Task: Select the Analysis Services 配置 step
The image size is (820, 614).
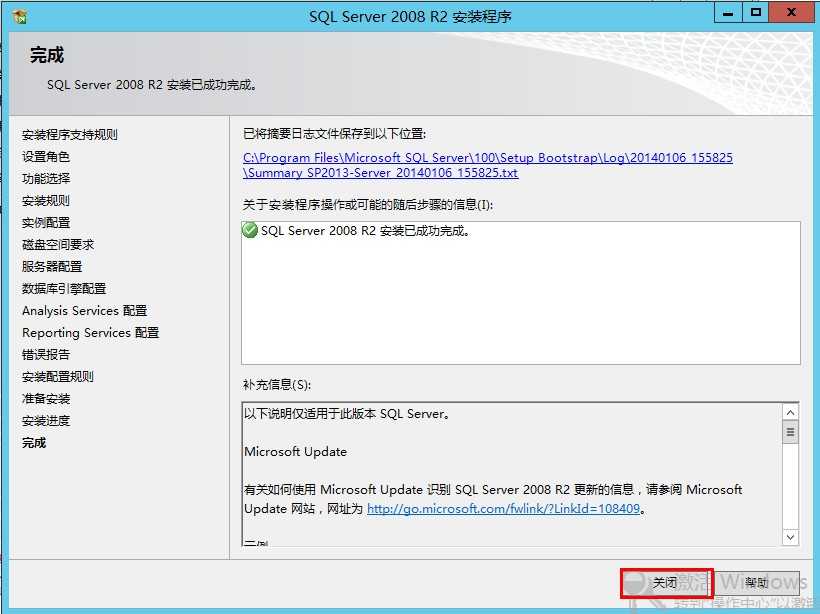Action: pyautogui.click(x=84, y=311)
